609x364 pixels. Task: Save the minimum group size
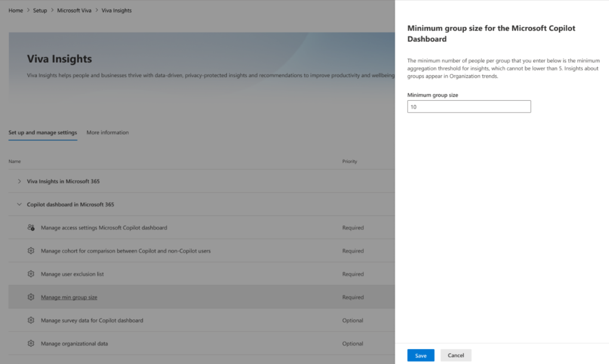pyautogui.click(x=420, y=355)
